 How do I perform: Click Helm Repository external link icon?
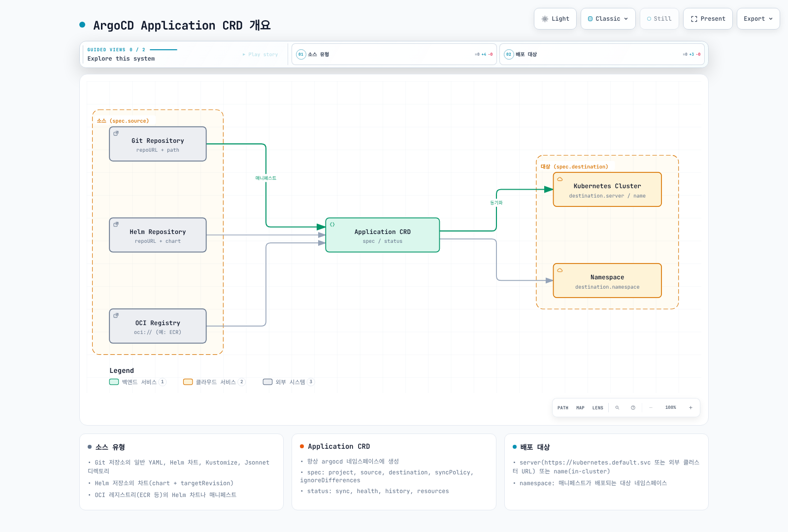[x=116, y=225]
